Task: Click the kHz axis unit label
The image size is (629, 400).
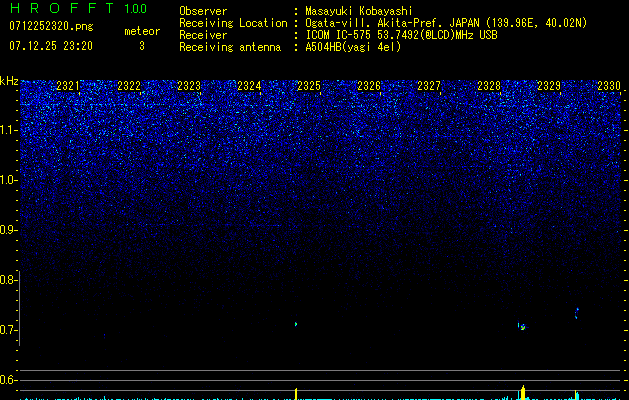Action: tap(9, 81)
